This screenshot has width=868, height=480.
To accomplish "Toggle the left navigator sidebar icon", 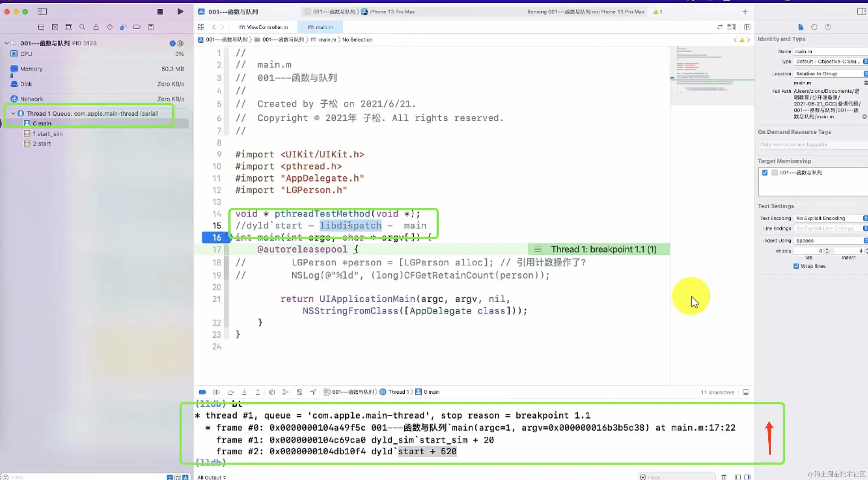I will tap(42, 12).
